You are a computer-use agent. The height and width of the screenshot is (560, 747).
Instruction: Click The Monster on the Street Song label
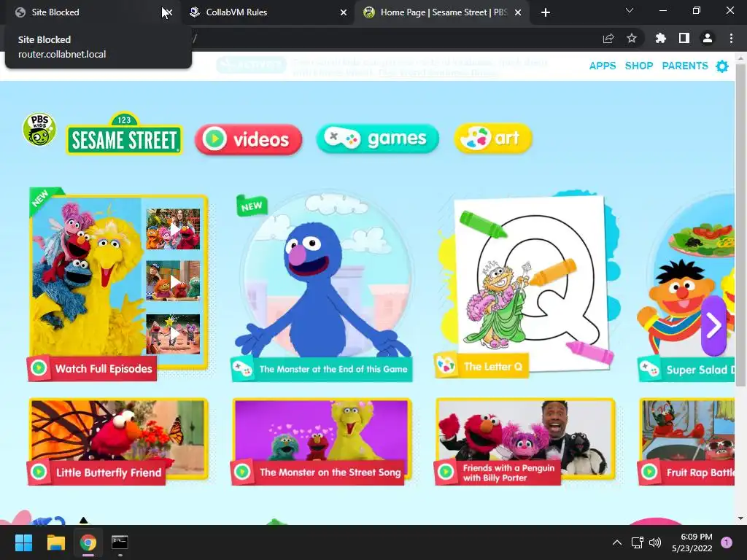(x=330, y=472)
